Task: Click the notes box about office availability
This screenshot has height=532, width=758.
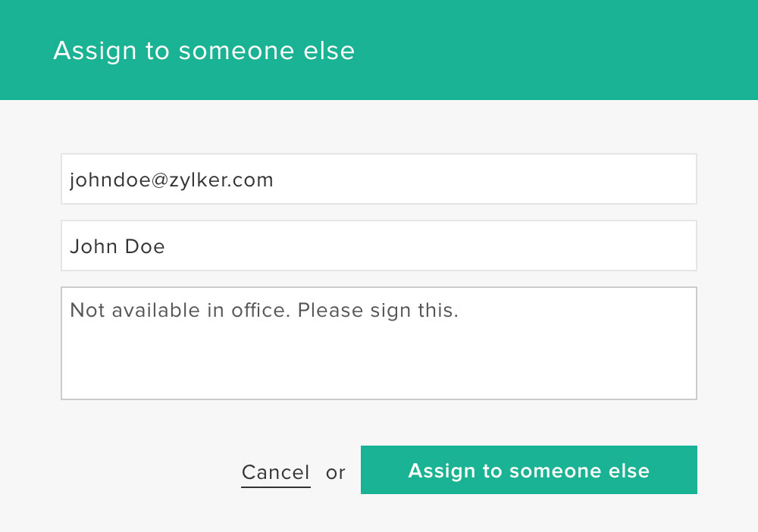Action: pyautogui.click(x=378, y=343)
